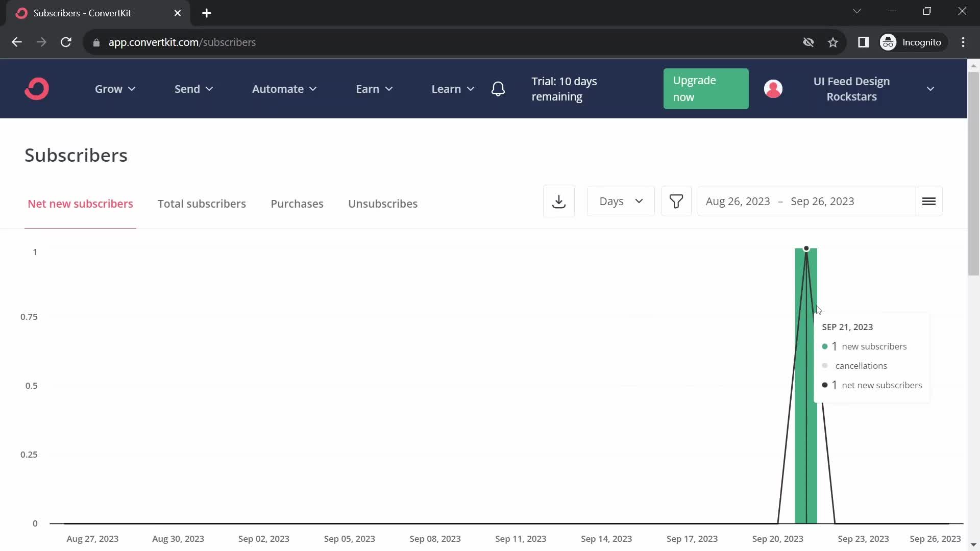Click the Upgrade now button
Screen dimensions: 980x551
(x=705, y=88)
